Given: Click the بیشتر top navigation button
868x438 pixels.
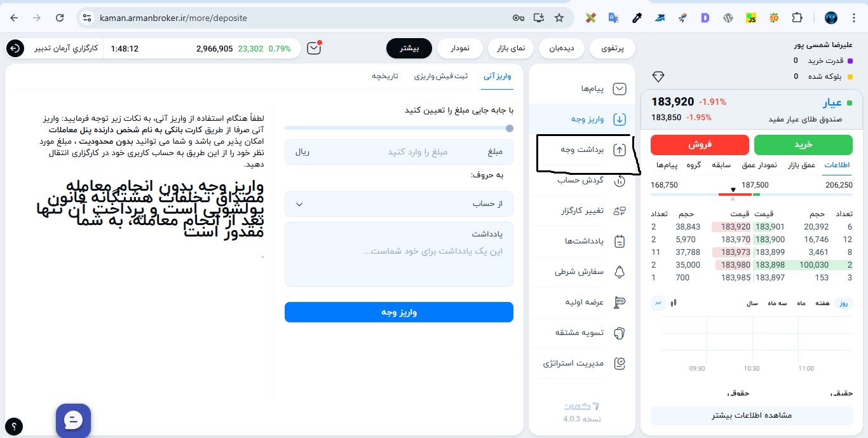Looking at the screenshot, I should click(409, 48).
